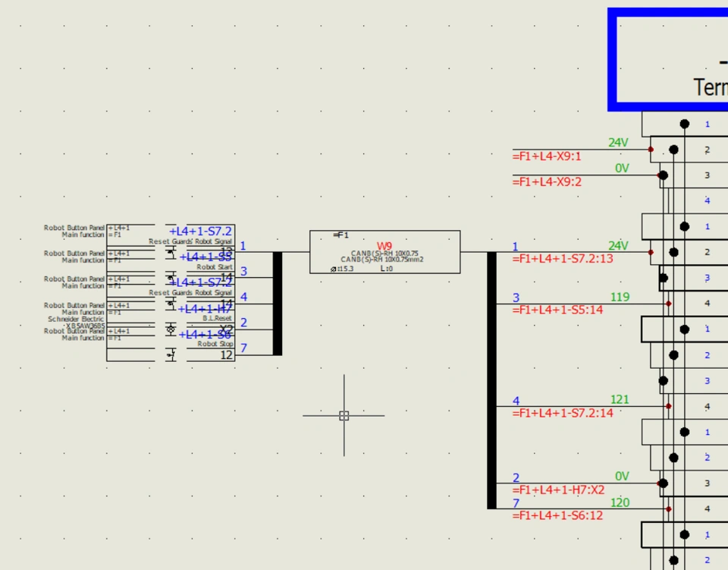Select the green potential label 121
Screen dimensions: 728x570
pos(620,399)
